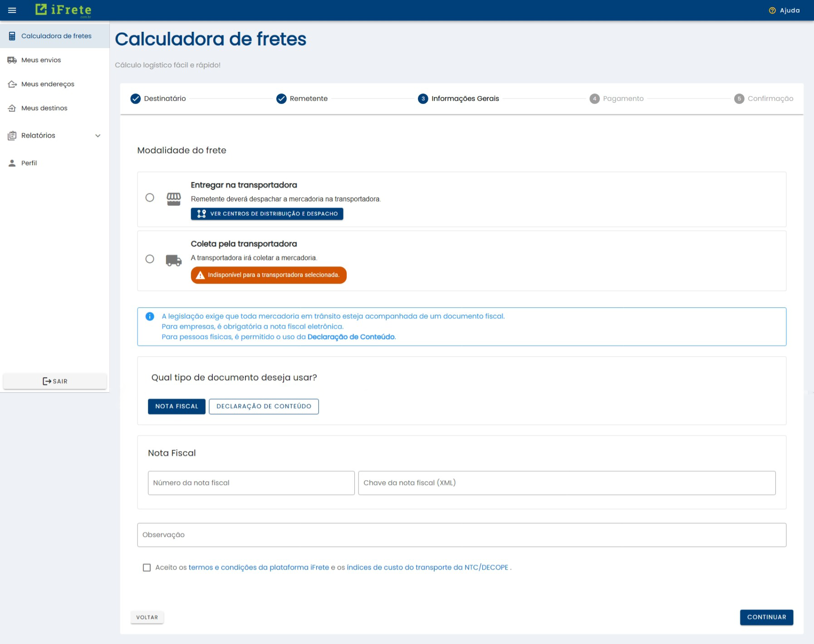The width and height of the screenshot is (814, 644).
Task: Accept the terms and conditions checkbox
Action: pyautogui.click(x=147, y=567)
